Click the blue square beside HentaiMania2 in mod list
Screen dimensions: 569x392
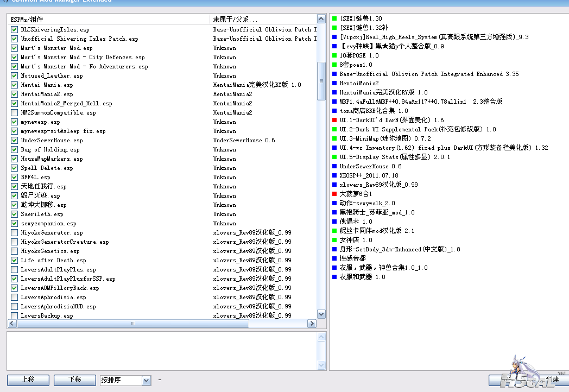(x=334, y=83)
